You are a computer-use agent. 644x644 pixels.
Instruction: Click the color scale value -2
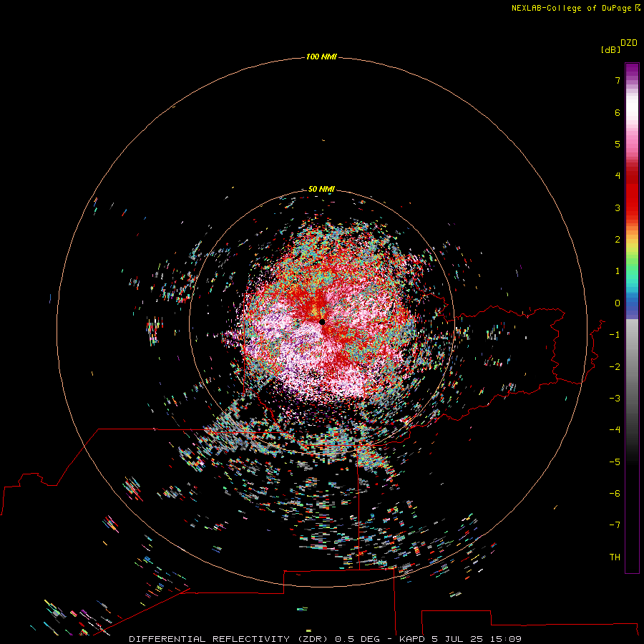coord(615,367)
